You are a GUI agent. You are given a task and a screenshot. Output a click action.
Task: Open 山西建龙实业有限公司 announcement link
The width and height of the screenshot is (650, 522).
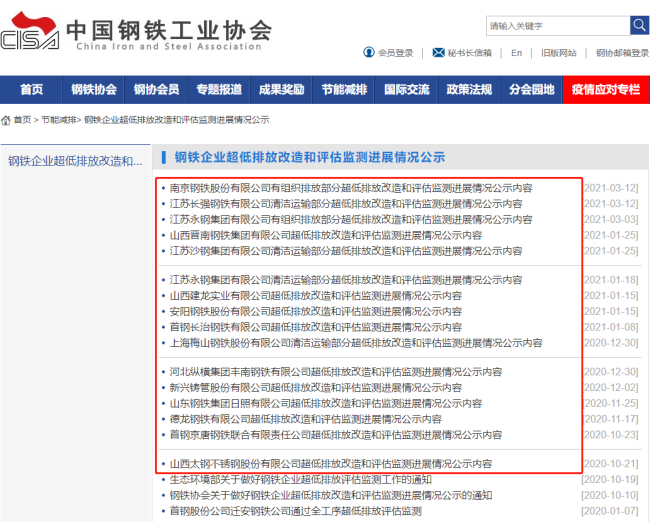tap(315, 296)
